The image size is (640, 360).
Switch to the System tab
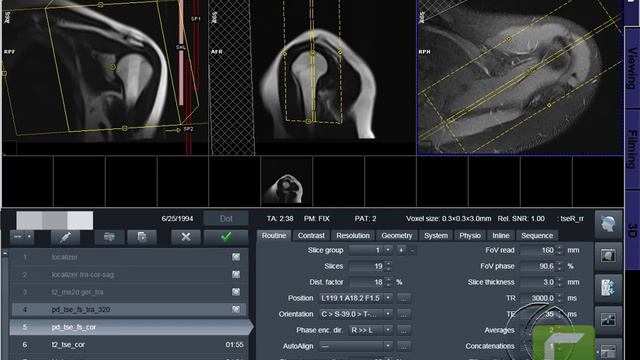pyautogui.click(x=436, y=236)
